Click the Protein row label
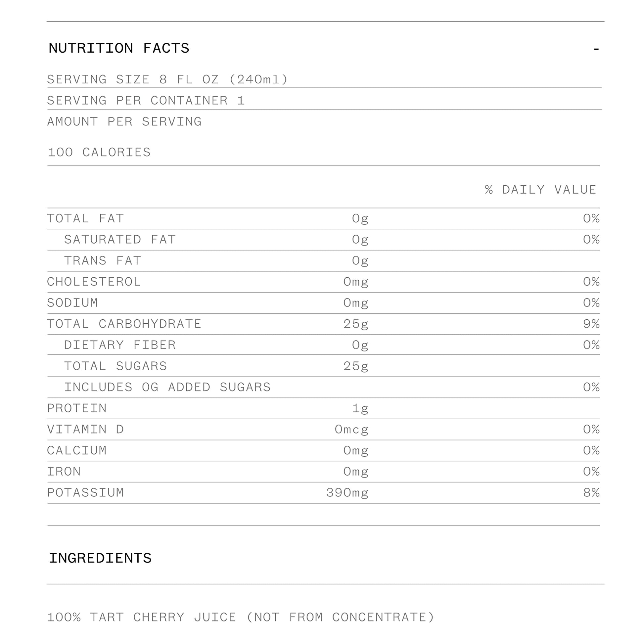 (x=77, y=408)
